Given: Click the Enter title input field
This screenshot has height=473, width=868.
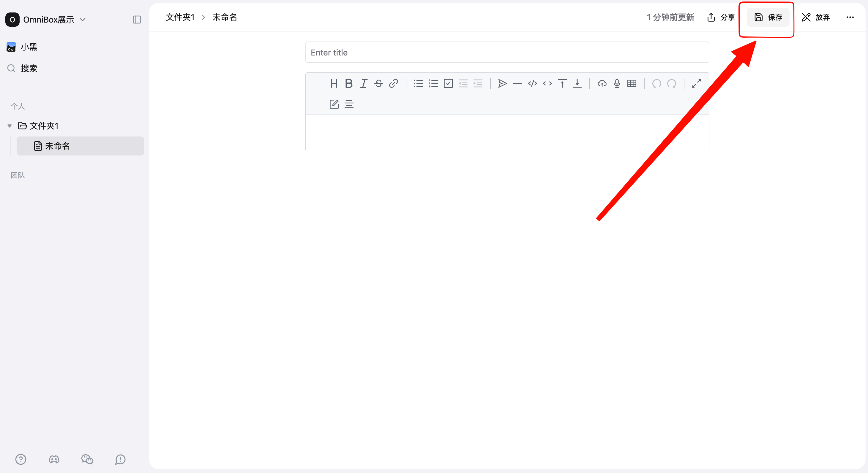Looking at the screenshot, I should pos(507,53).
